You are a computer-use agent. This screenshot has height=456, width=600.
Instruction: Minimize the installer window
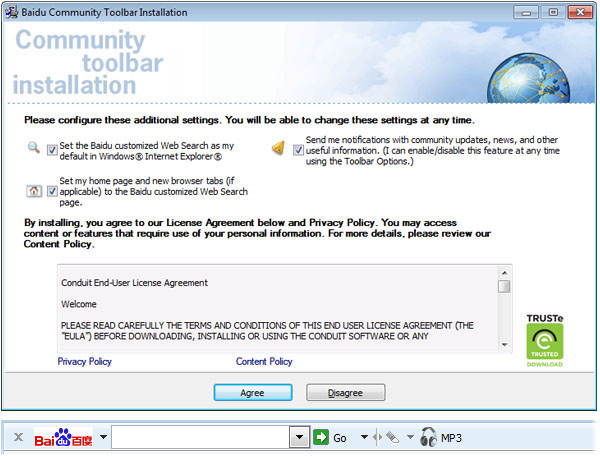pyautogui.click(x=526, y=12)
